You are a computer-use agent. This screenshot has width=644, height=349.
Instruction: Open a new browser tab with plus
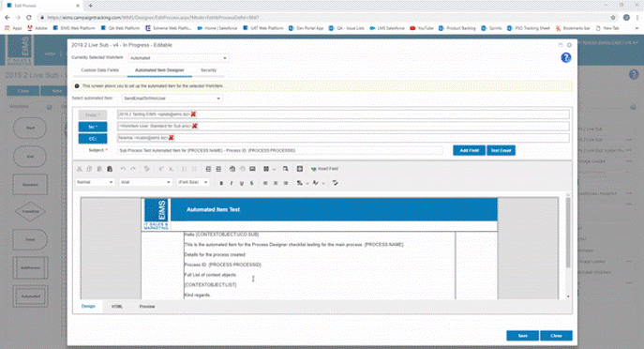pos(90,6)
